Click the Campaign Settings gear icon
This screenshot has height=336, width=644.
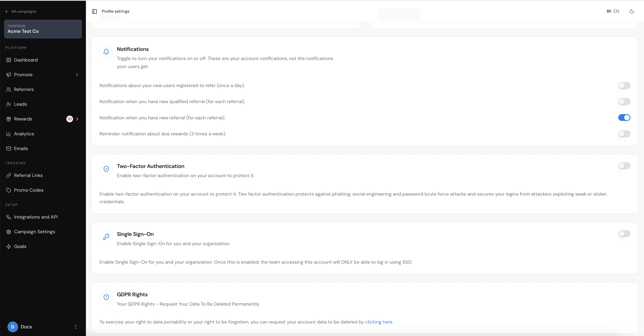(x=9, y=232)
